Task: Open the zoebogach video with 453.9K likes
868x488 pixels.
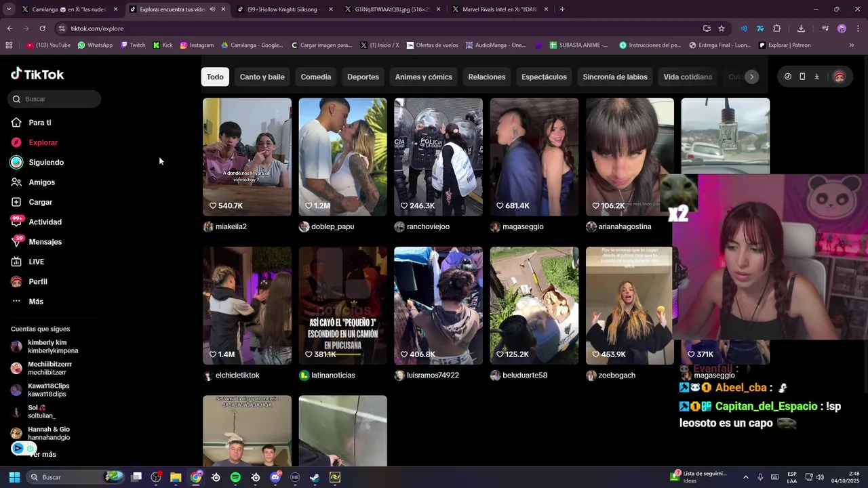Action: pos(630,306)
